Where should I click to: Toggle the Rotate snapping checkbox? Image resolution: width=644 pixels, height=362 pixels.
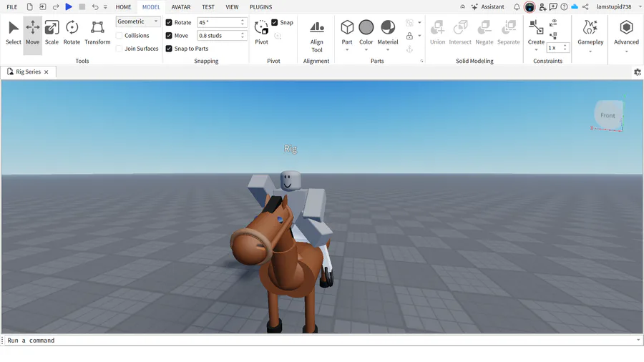pyautogui.click(x=169, y=23)
